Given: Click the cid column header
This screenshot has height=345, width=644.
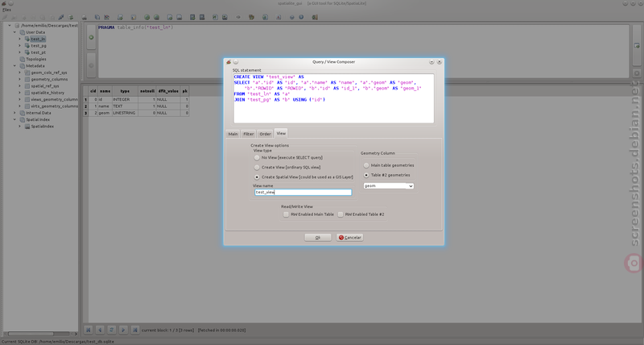Looking at the screenshot, I should (x=93, y=91).
